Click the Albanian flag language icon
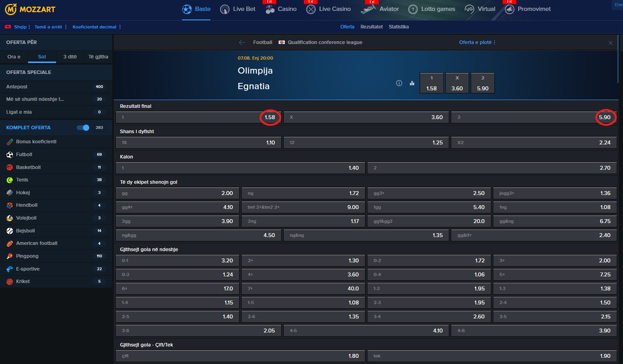Viewport: 623px width, 364px height. pyautogui.click(x=8, y=27)
